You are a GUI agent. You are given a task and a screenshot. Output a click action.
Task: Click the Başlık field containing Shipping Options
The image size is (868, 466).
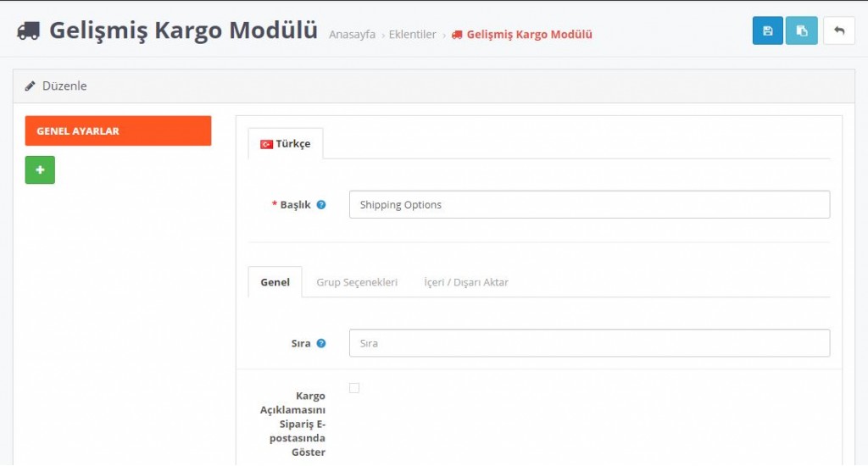589,204
